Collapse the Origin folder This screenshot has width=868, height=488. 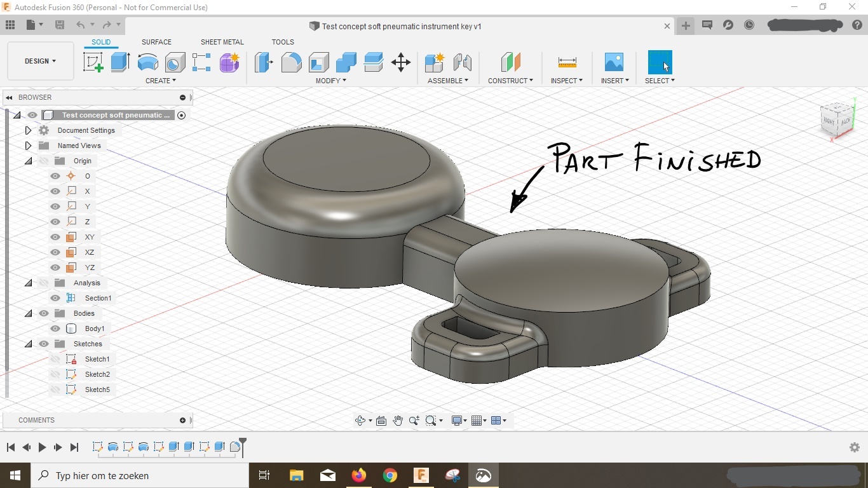pos(28,161)
